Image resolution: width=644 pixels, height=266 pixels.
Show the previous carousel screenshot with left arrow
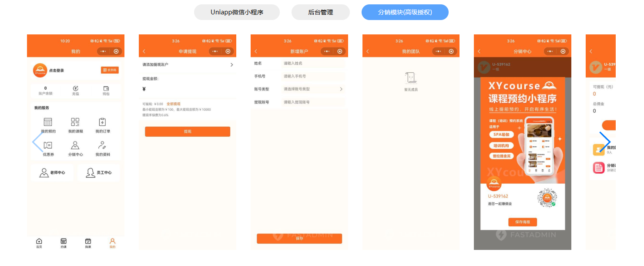(37, 142)
